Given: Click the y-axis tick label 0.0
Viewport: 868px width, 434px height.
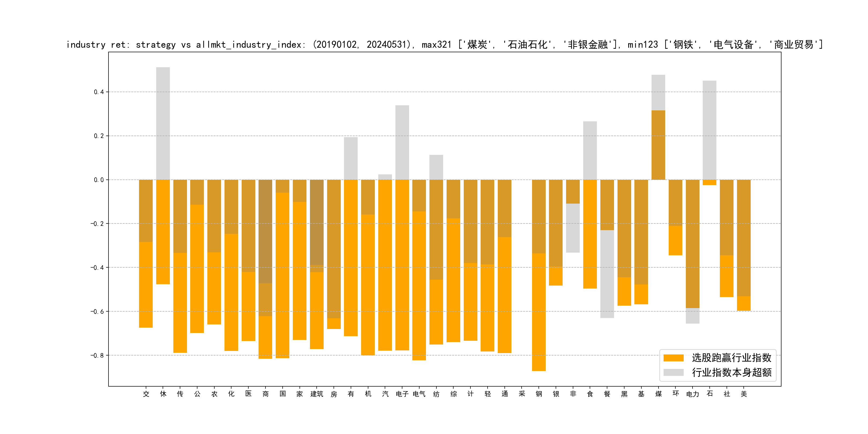Looking at the screenshot, I should click(x=99, y=180).
